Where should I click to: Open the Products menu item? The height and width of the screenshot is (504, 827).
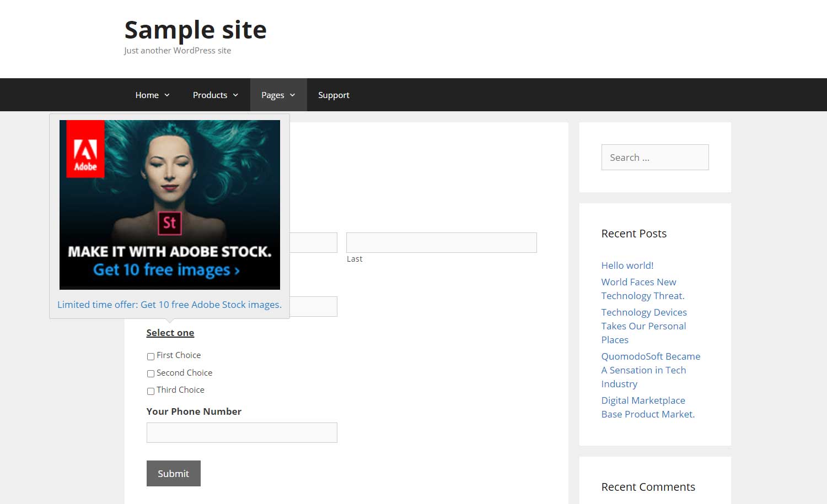pos(216,95)
